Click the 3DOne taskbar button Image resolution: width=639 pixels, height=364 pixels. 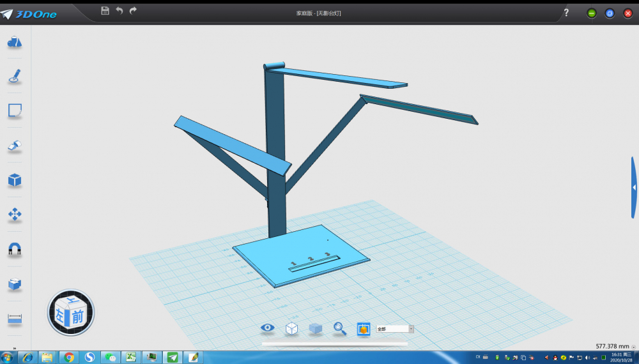click(173, 358)
